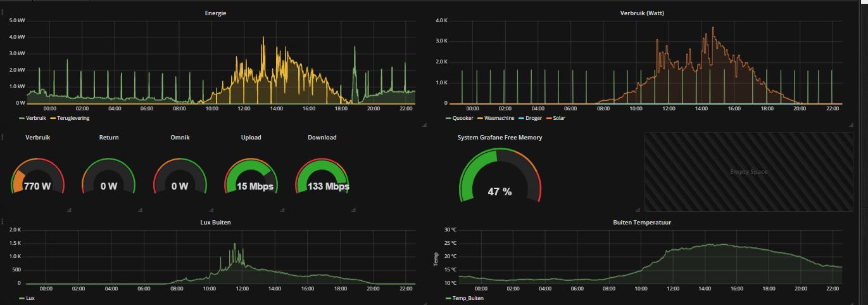Click the Temp y-axis title
Image resolution: width=868 pixels, height=305 pixels.
[436, 259]
